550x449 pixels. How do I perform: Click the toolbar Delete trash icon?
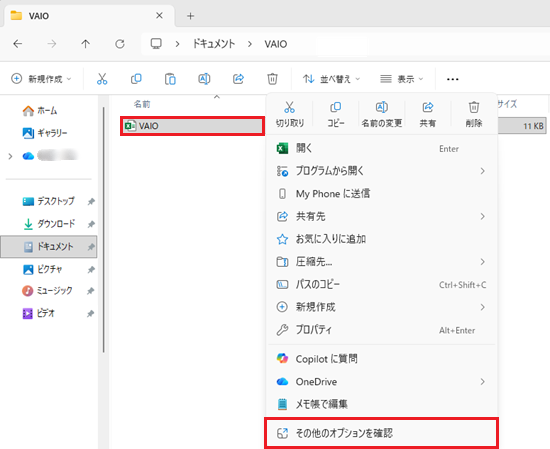click(x=272, y=79)
